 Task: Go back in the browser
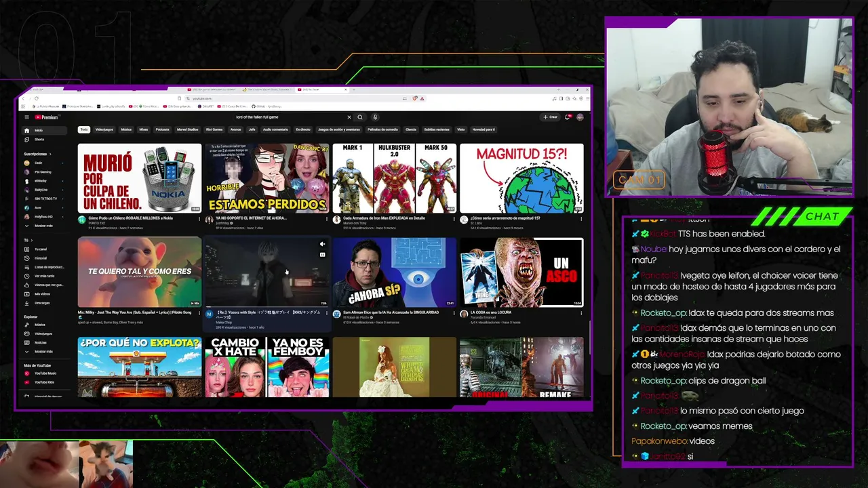pyautogui.click(x=22, y=98)
